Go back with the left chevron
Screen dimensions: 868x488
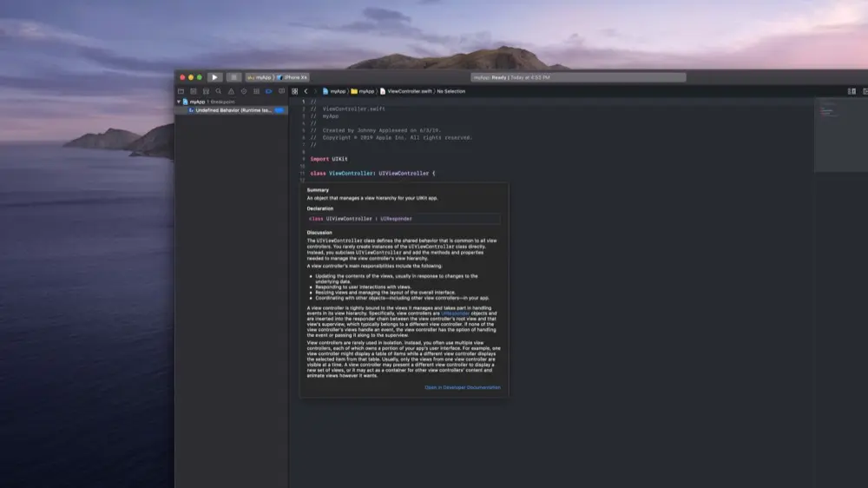[306, 91]
